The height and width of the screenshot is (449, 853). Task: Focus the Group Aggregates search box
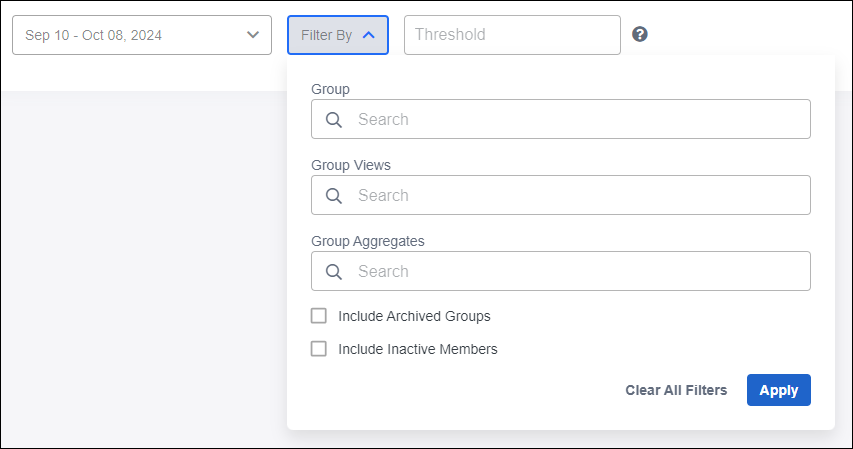(x=578, y=271)
